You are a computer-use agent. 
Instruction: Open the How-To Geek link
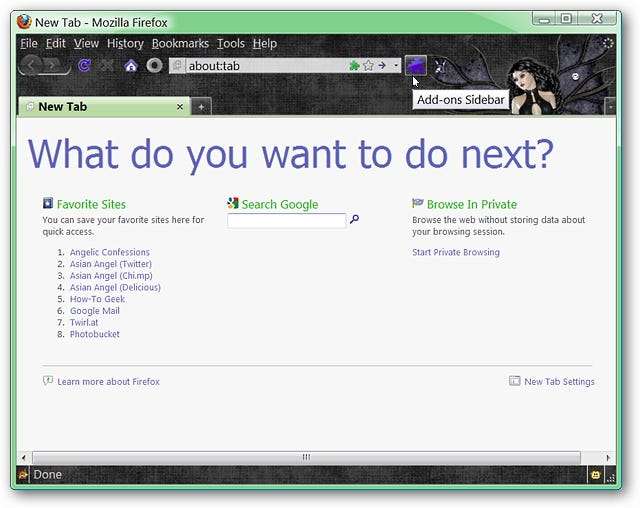click(98, 299)
